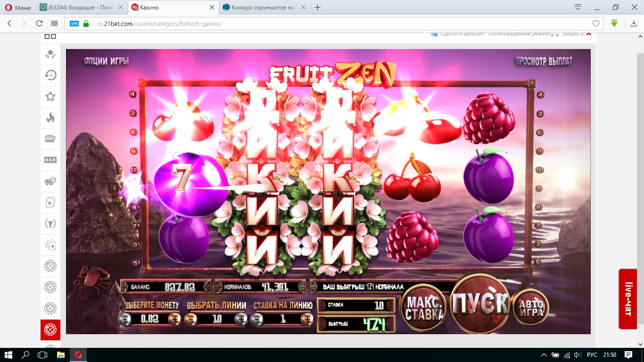
Task: Select payline number 10 on right side
Action: [x=540, y=170]
